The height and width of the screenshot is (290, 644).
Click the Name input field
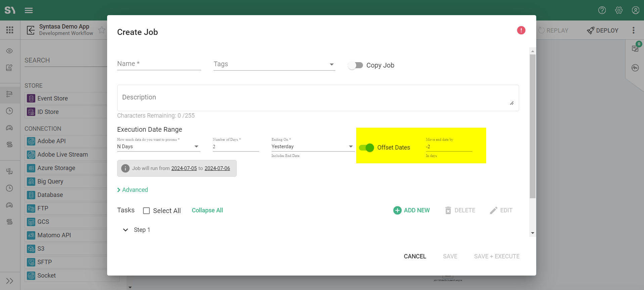(x=159, y=64)
